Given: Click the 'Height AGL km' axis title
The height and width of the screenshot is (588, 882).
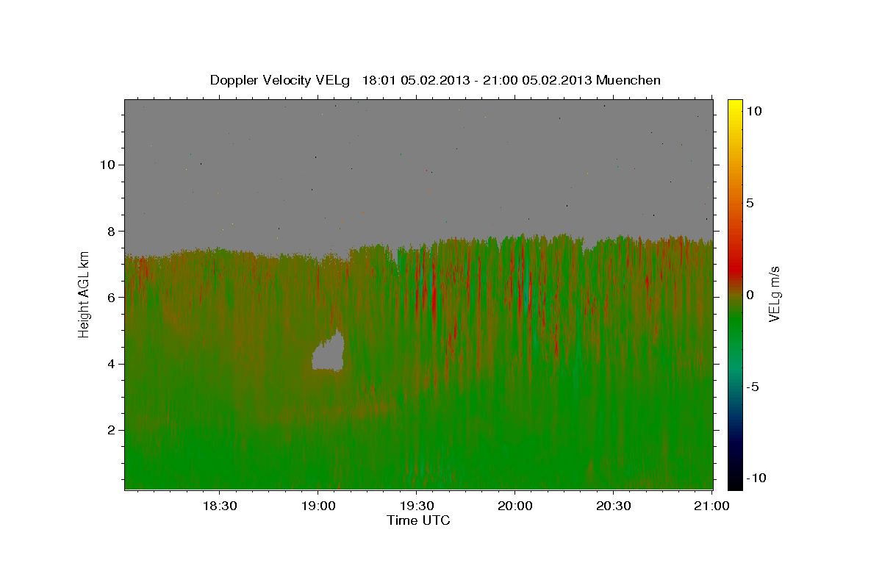Looking at the screenshot, I should (85, 294).
